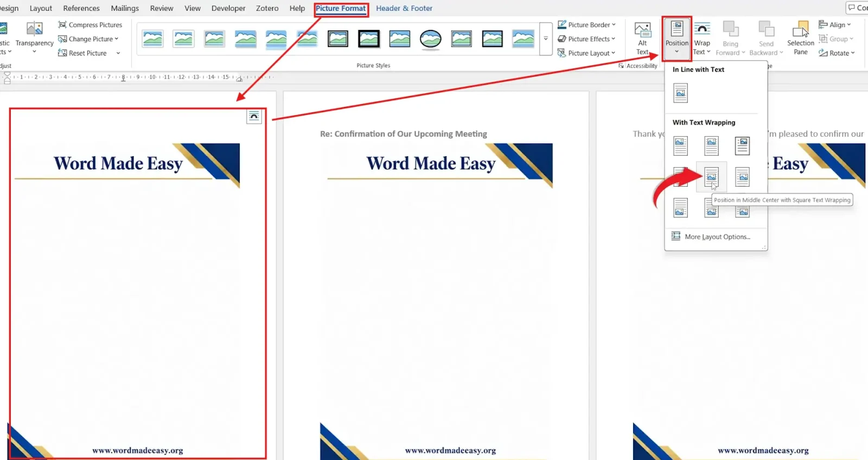Switch to the References tab
Viewport: 868px width, 460px height.
[81, 8]
